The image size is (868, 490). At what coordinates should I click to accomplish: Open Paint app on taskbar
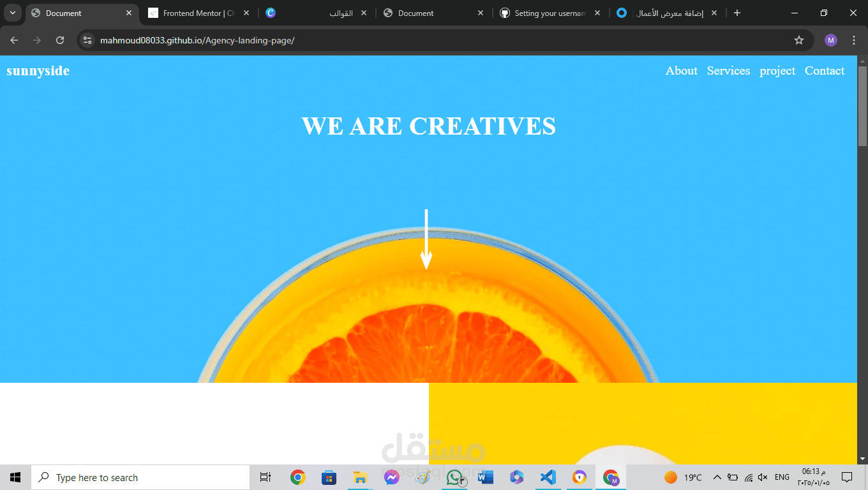(x=423, y=477)
